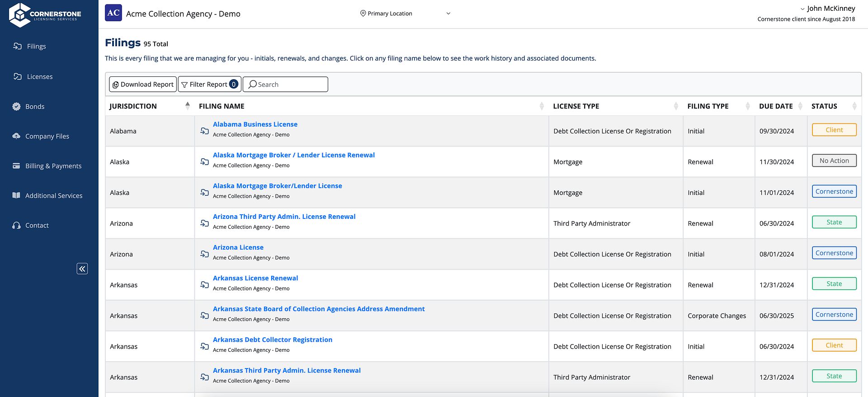Viewport: 868px width, 397px height.
Task: Click the Download Report button
Action: (143, 84)
